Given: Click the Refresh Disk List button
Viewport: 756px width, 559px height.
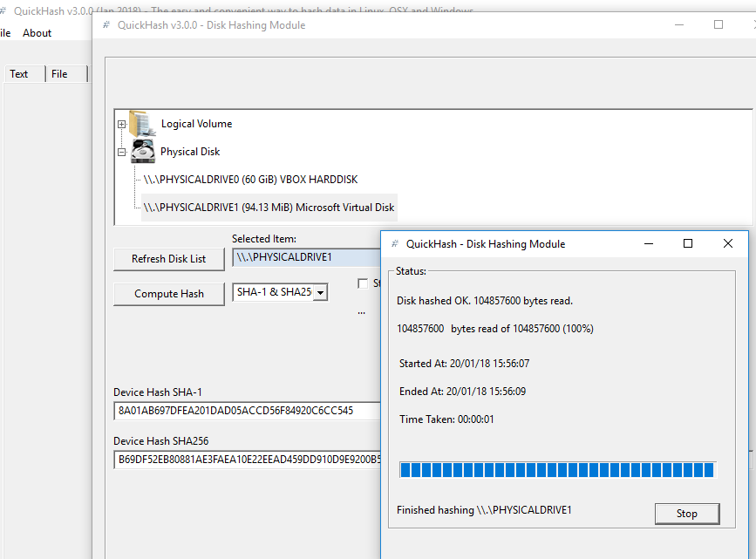Looking at the screenshot, I should pos(169,259).
